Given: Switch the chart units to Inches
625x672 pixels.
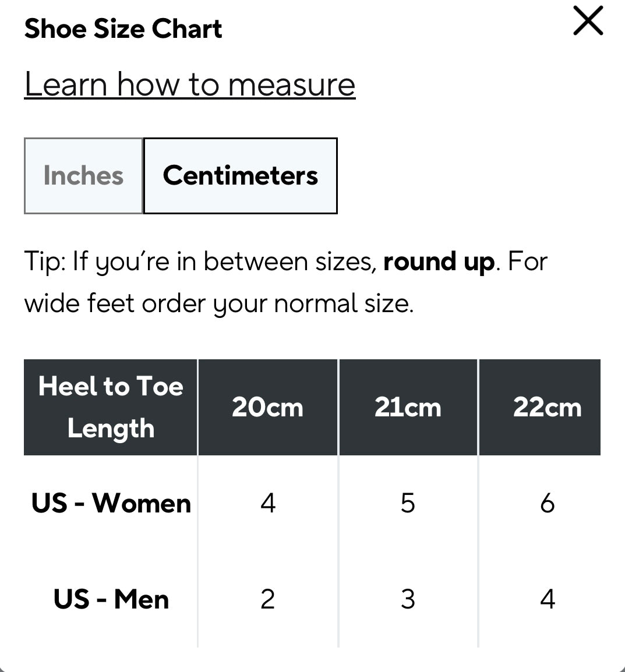Looking at the screenshot, I should (83, 176).
